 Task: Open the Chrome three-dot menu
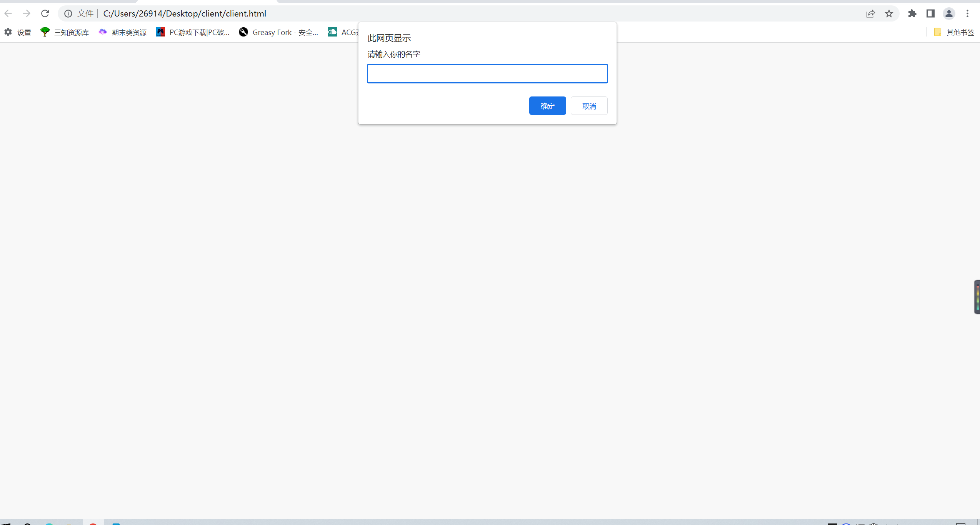(x=967, y=13)
